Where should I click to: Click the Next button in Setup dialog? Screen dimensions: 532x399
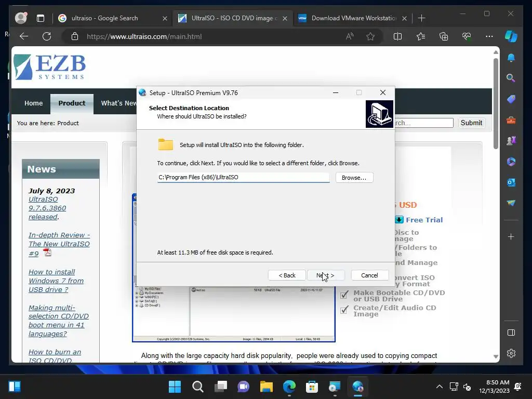click(326, 275)
